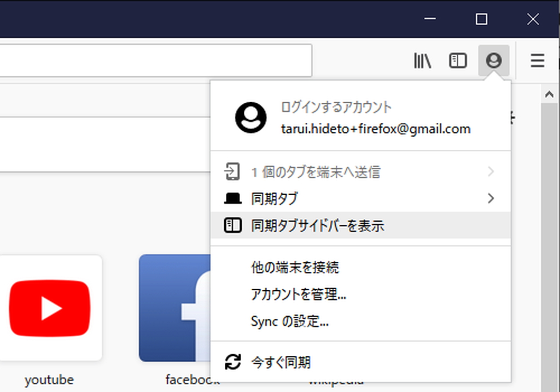Expand the 同期タブ submenu chevron

click(491, 199)
